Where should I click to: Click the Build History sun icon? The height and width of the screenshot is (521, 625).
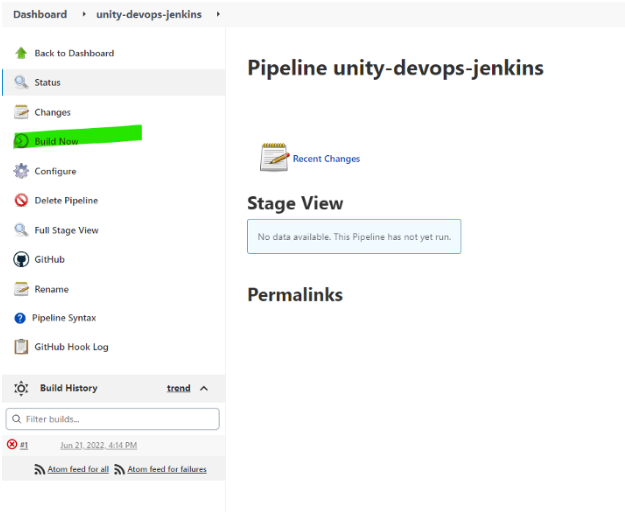(21, 388)
